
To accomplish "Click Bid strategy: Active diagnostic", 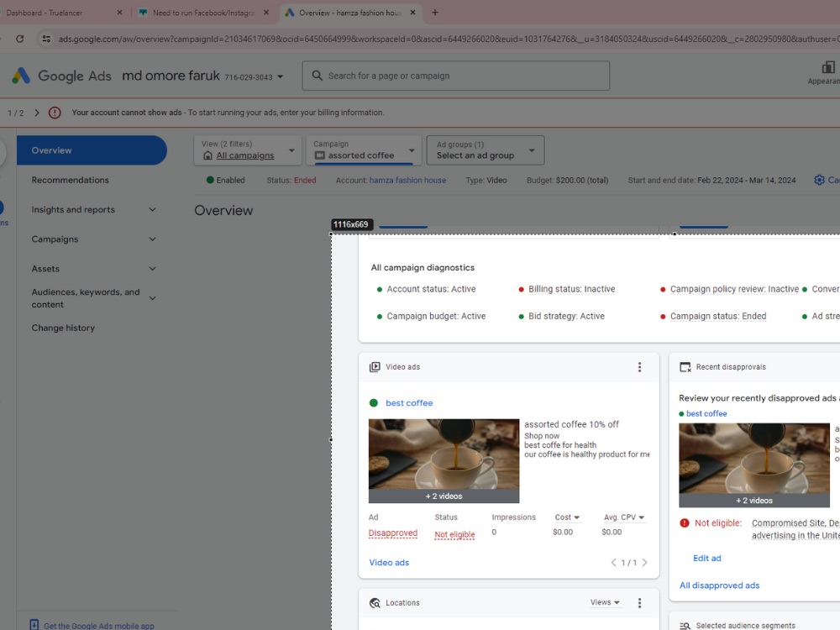I will (x=566, y=316).
